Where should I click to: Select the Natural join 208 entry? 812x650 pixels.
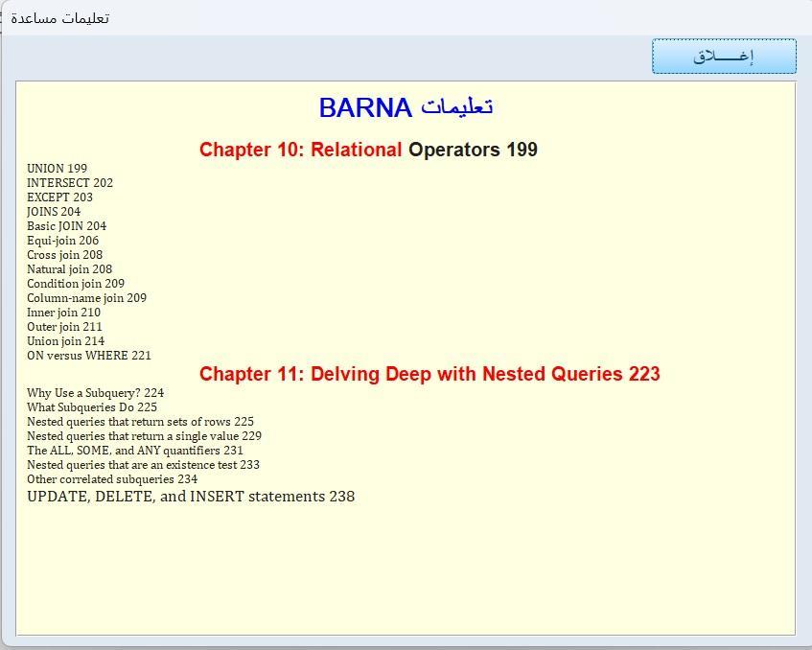(x=69, y=269)
